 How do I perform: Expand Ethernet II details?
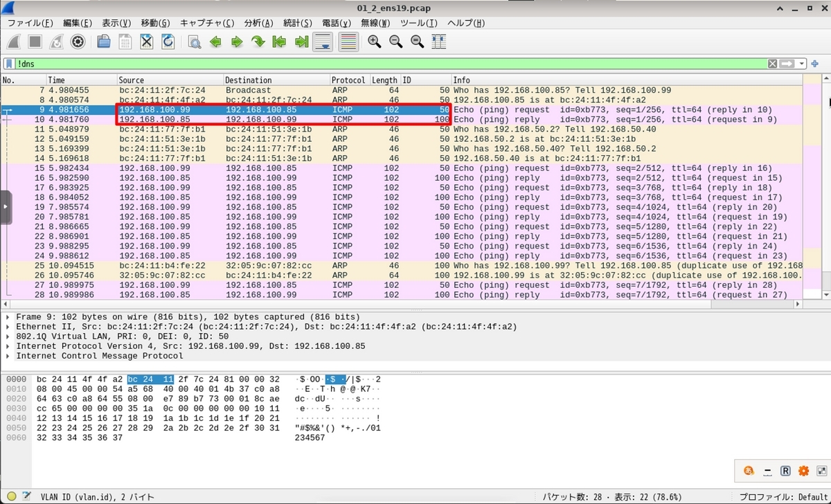tap(8, 327)
